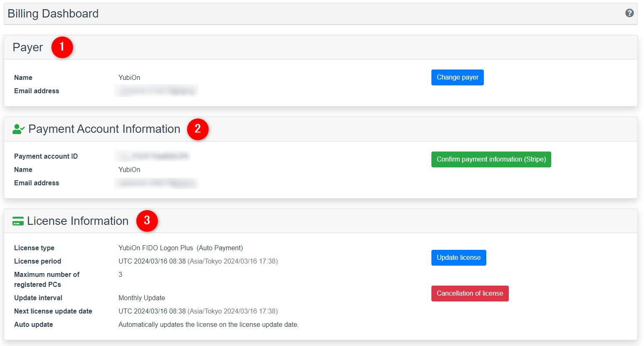This screenshot has height=346, width=644.
Task: Click the License period date value
Action: 198,261
